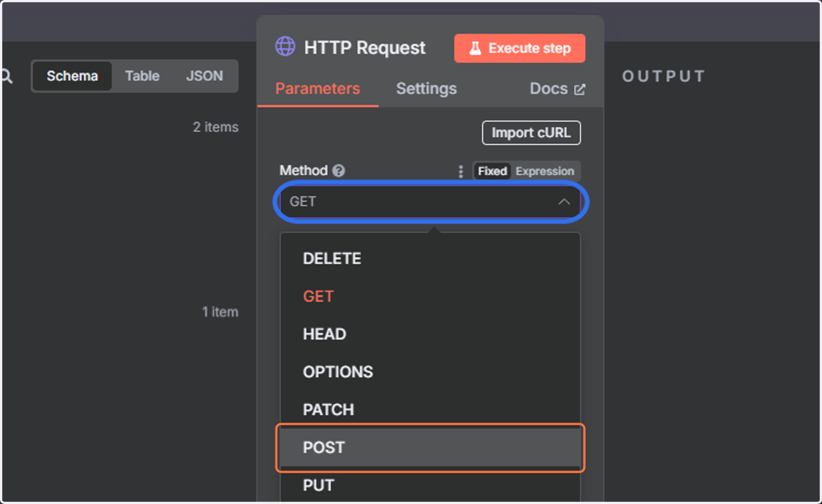Choose DELETE from the method list

point(430,259)
